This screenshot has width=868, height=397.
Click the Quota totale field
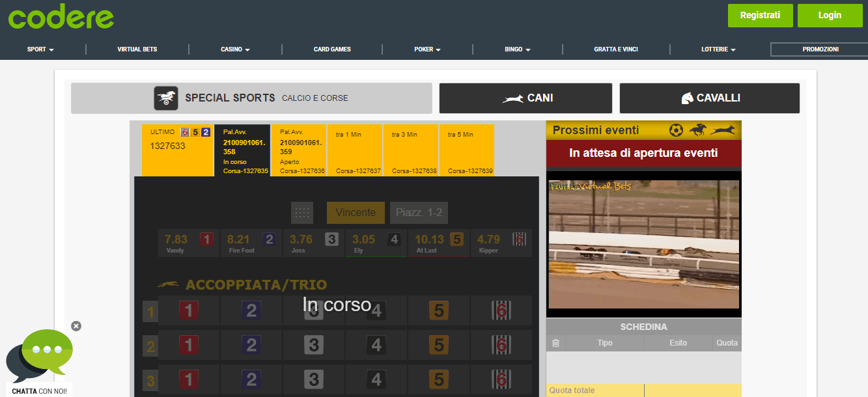coord(644,390)
